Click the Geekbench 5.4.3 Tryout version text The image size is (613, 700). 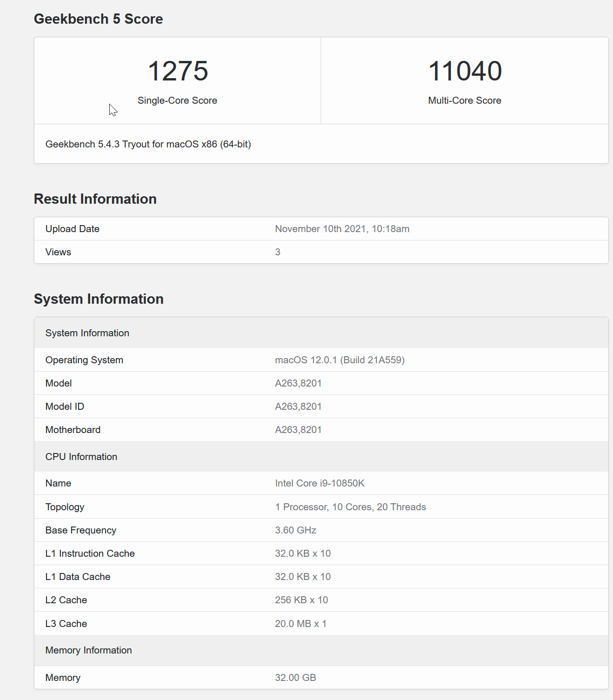click(148, 144)
